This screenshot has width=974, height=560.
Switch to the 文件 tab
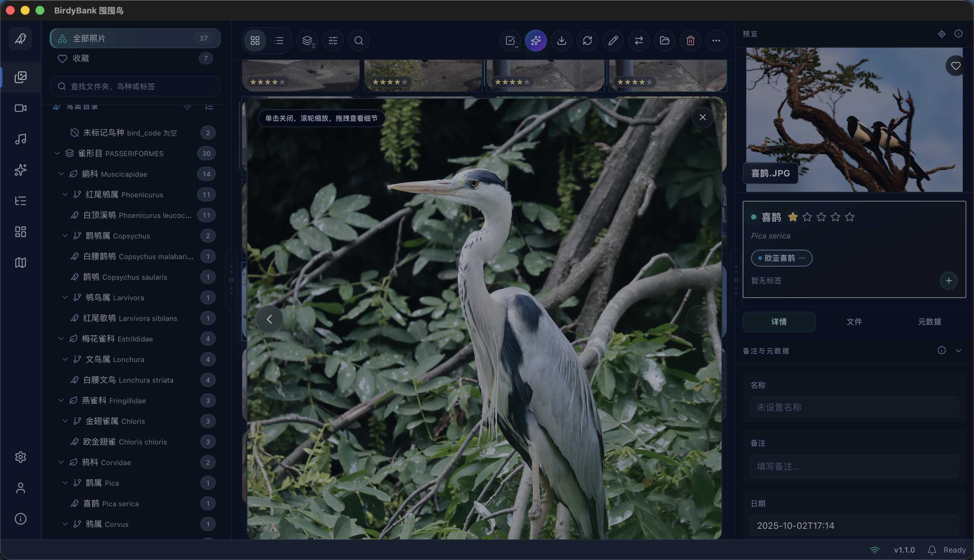pyautogui.click(x=854, y=322)
